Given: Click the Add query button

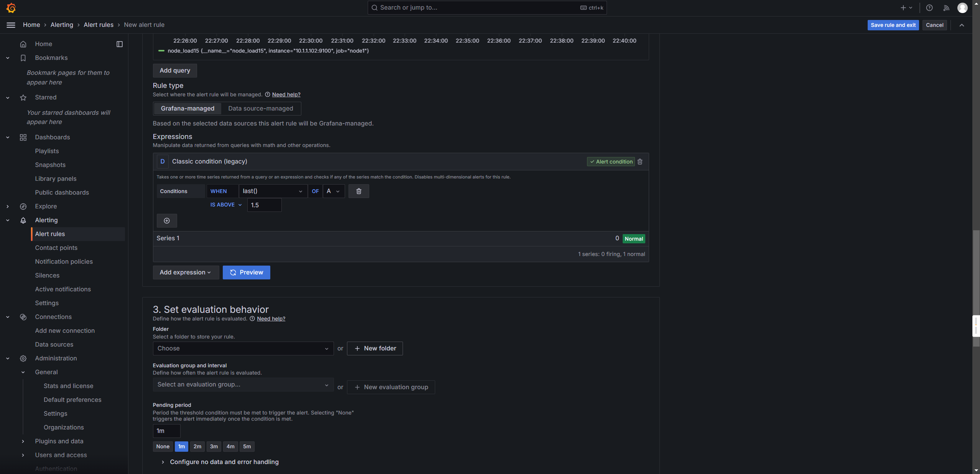Looking at the screenshot, I should [175, 71].
